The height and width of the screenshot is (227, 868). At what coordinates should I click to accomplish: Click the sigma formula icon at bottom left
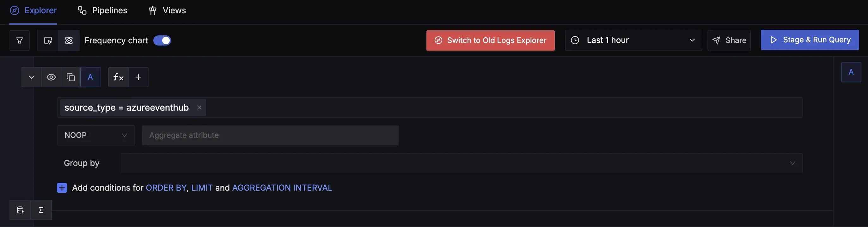click(x=41, y=210)
